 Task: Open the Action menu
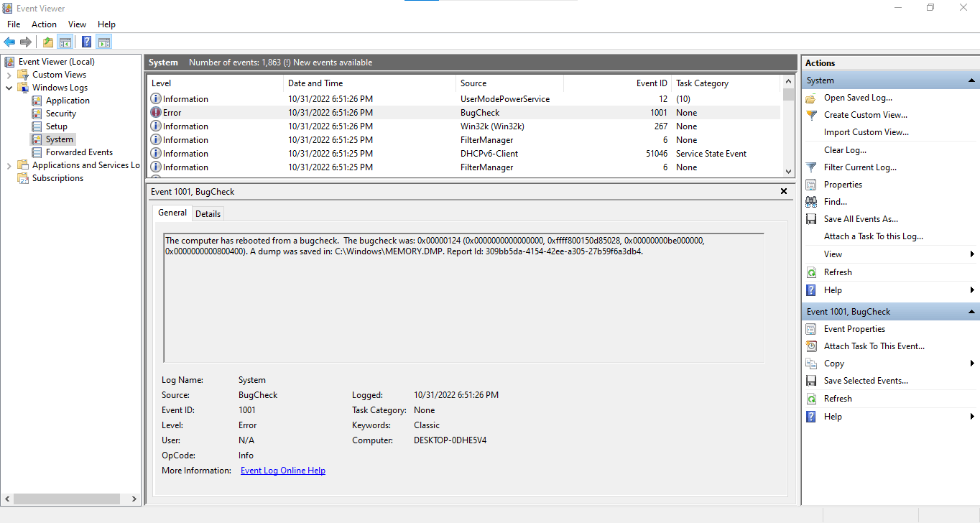[44, 24]
